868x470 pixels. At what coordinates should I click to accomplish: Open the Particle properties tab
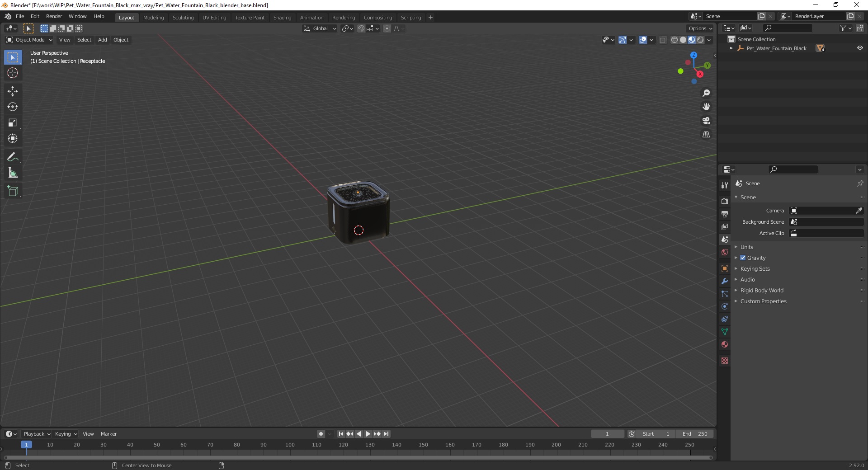(x=725, y=294)
